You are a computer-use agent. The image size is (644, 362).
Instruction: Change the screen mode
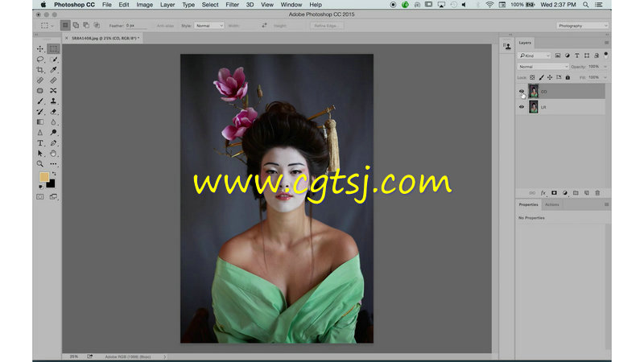click(x=53, y=197)
